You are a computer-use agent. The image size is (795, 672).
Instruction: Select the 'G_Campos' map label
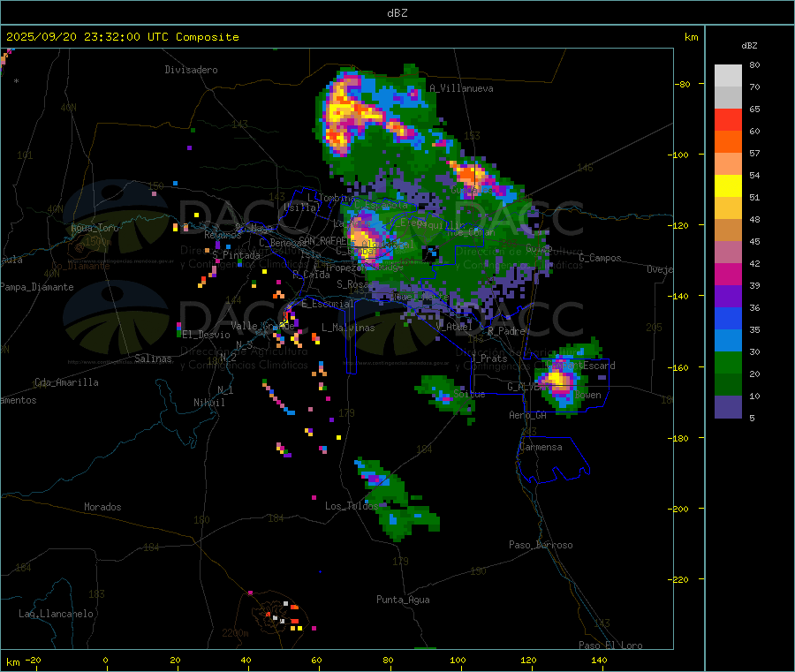(601, 258)
